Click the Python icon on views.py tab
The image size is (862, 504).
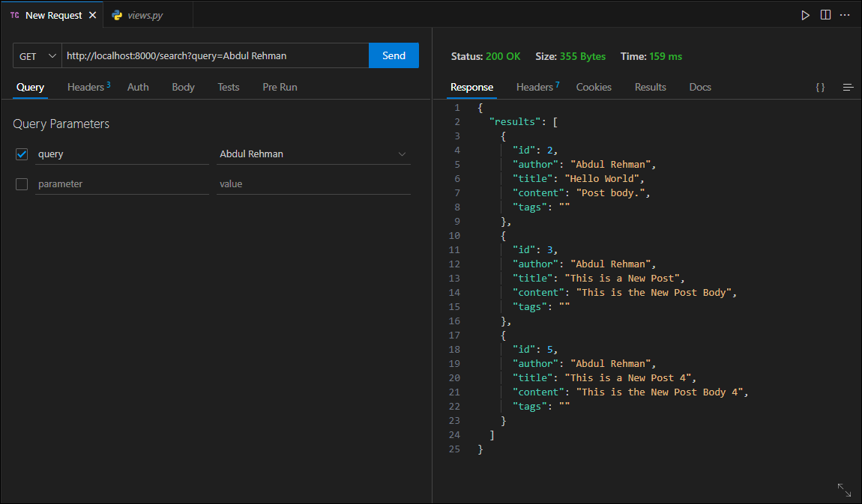tap(117, 16)
